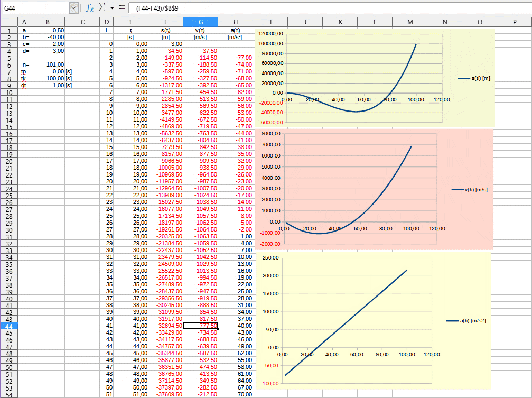532x398 pixels.
Task: Open the Function Wizard (fx) icon
Action: pos(90,8)
